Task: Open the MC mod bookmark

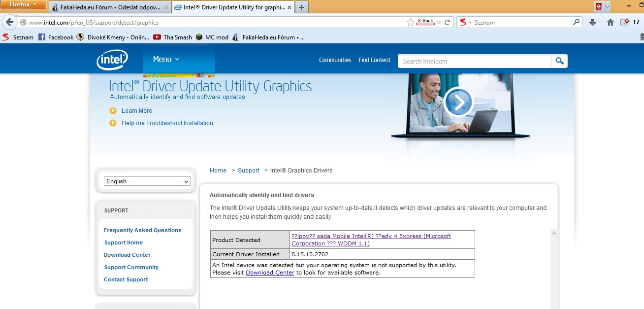Action: [x=212, y=37]
